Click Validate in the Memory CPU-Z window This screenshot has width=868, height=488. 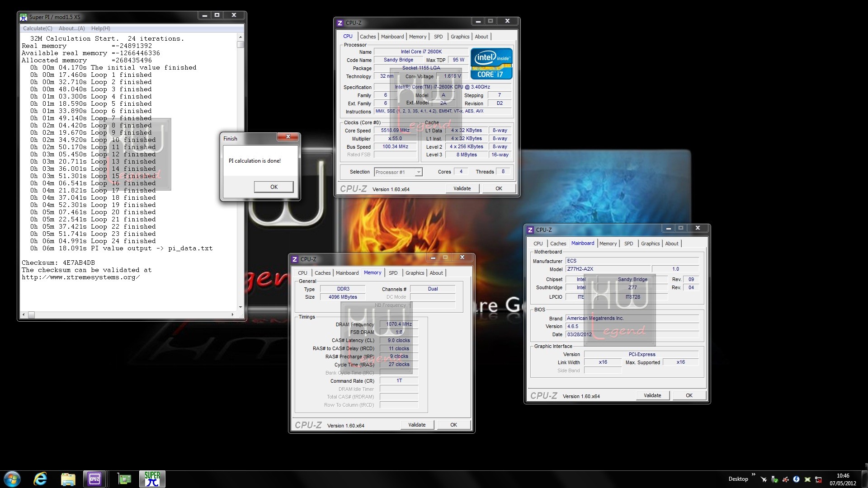(x=416, y=425)
